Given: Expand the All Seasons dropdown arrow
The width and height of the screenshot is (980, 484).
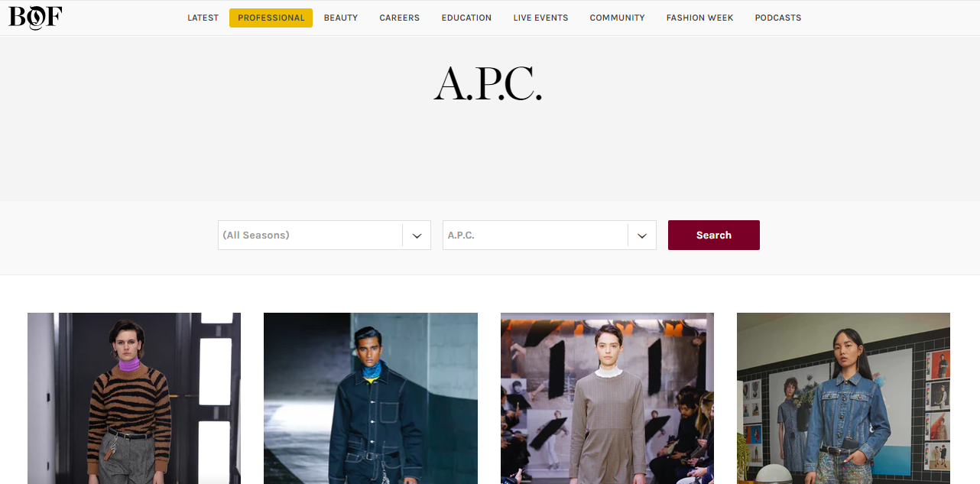Looking at the screenshot, I should coord(417,236).
